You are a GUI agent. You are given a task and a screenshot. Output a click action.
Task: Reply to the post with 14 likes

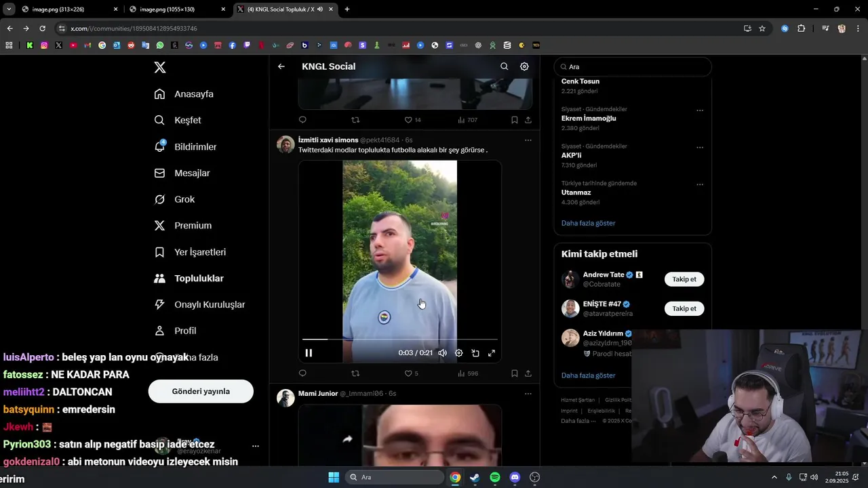[302, 120]
